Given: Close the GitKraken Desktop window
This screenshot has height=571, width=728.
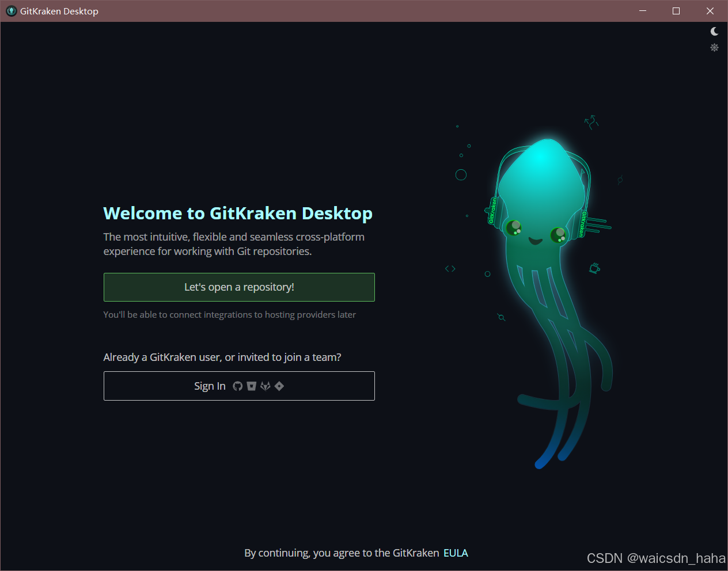Looking at the screenshot, I should click(x=710, y=11).
